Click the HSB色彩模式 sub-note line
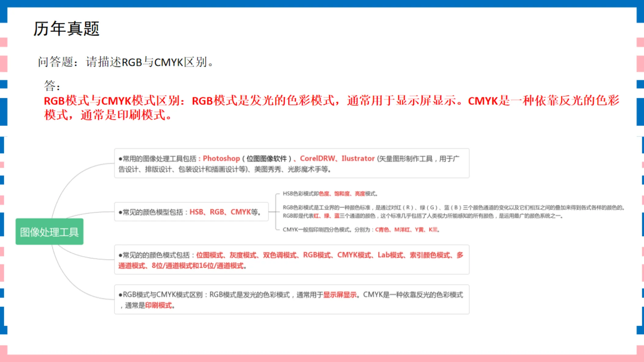The height and width of the screenshot is (362, 644). pyautogui.click(x=331, y=193)
